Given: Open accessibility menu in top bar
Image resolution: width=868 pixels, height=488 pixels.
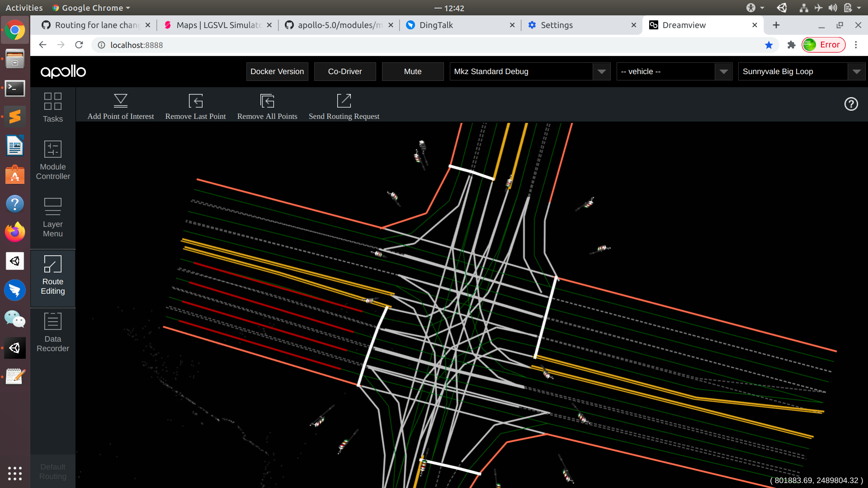Looking at the screenshot, I should 755,8.
